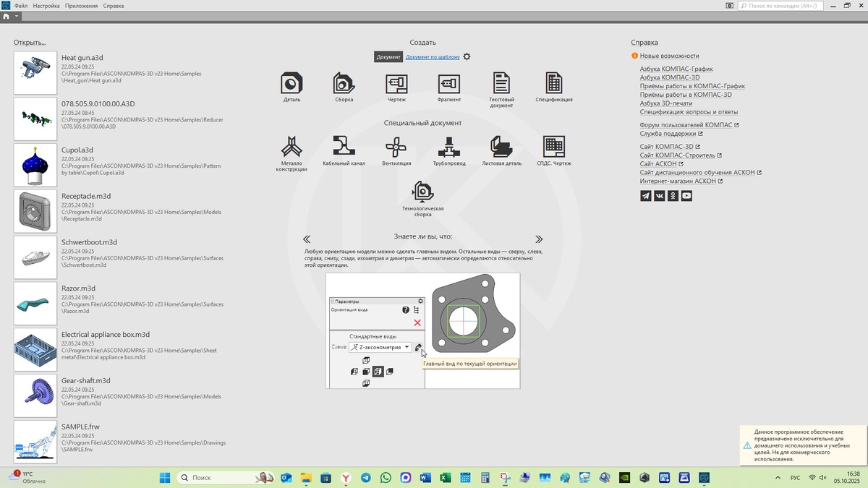Open Интернет-магазин АСКОН link

pos(681,181)
